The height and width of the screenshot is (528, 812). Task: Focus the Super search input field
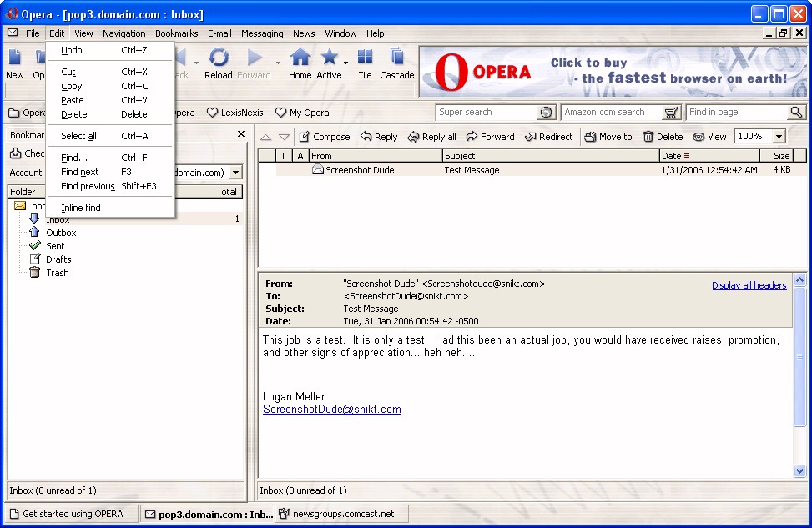point(488,112)
